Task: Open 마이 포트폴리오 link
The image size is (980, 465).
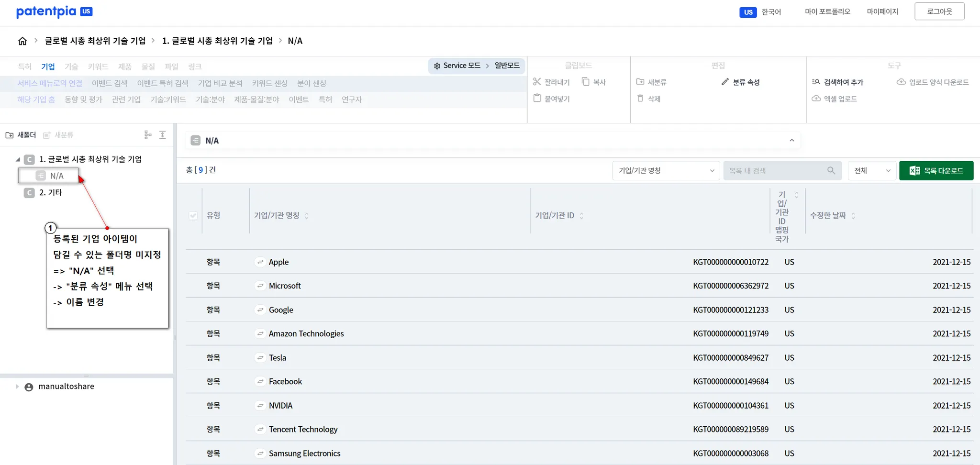Action: (x=827, y=11)
